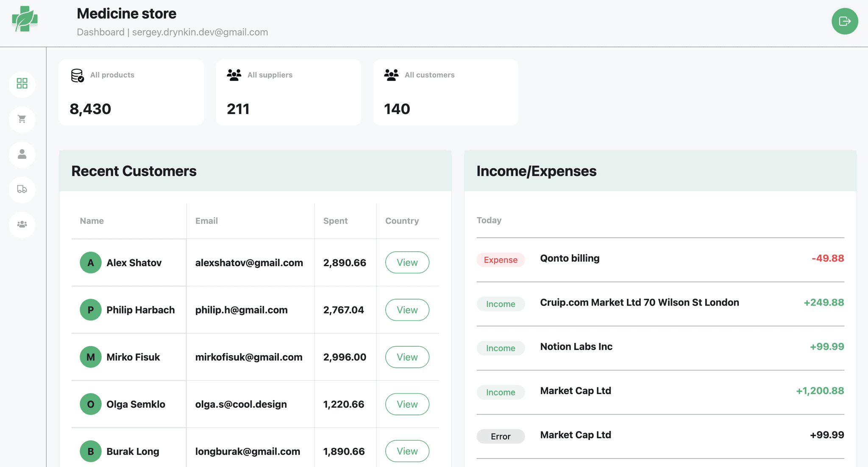868x467 pixels.
Task: Click the Country column header
Action: click(x=402, y=221)
